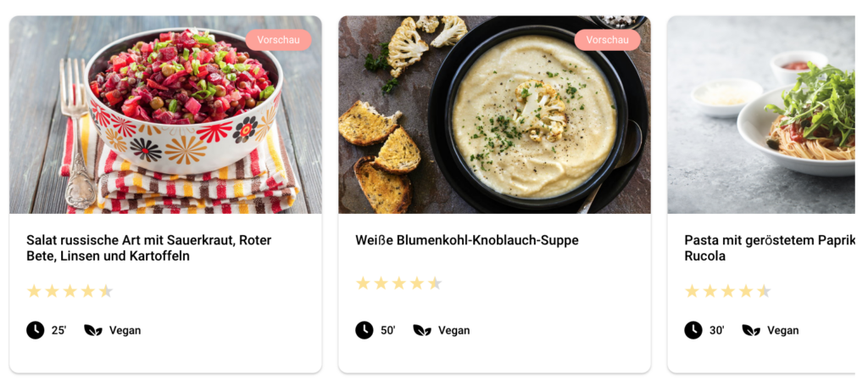
Task: Open the Salat russische Art recipe title
Action: tap(149, 248)
